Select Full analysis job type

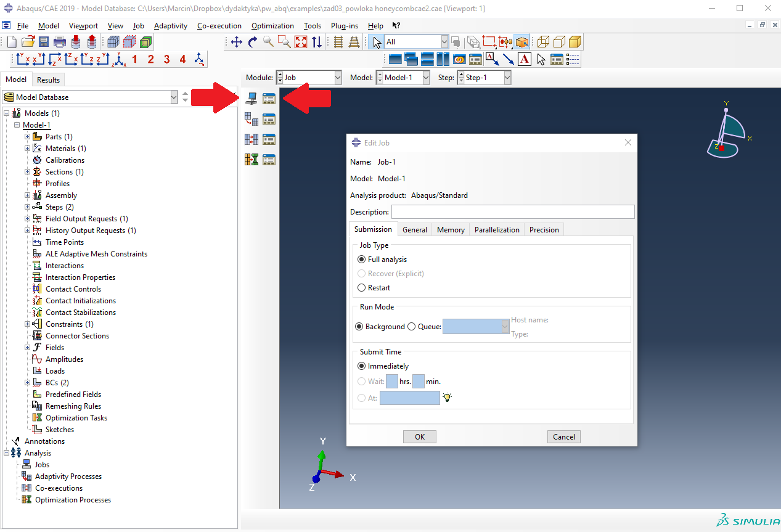[361, 260]
